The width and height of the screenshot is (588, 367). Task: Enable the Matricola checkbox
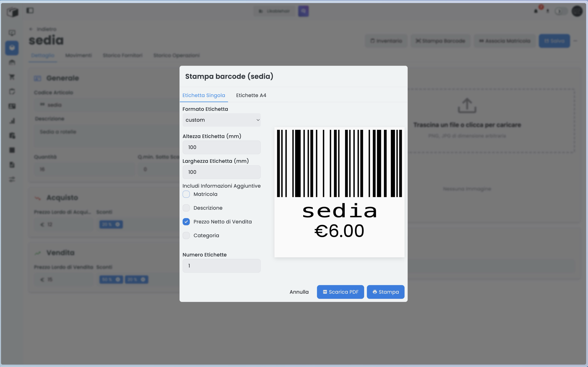186,194
